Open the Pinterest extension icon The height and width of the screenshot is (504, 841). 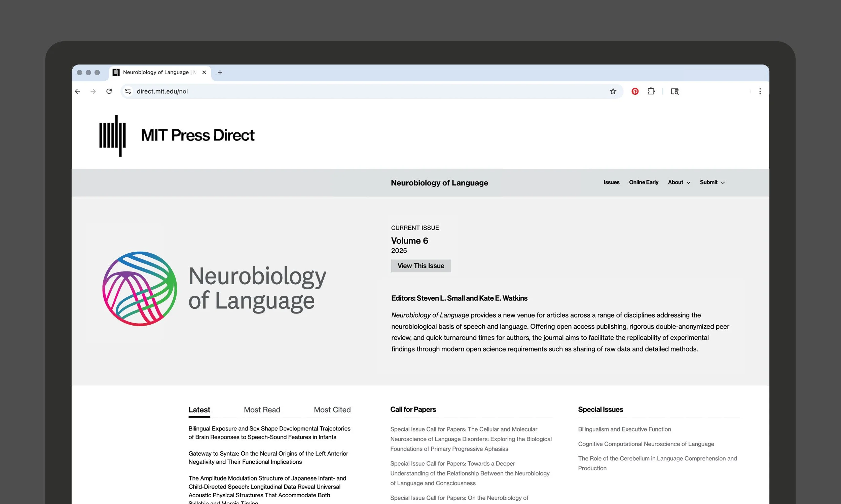coord(635,91)
